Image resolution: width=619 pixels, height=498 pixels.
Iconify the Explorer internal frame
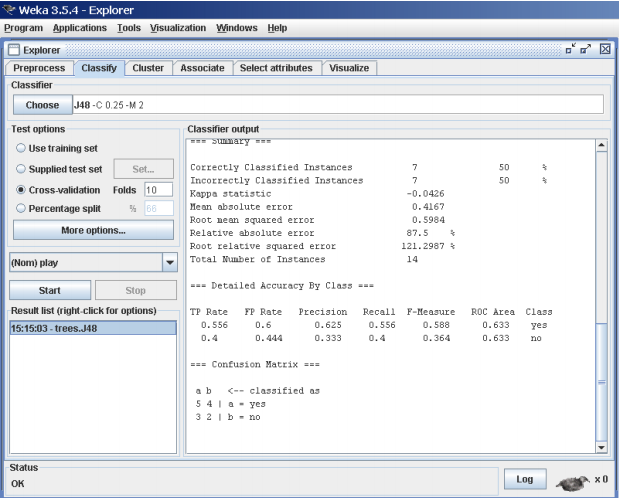[570, 49]
